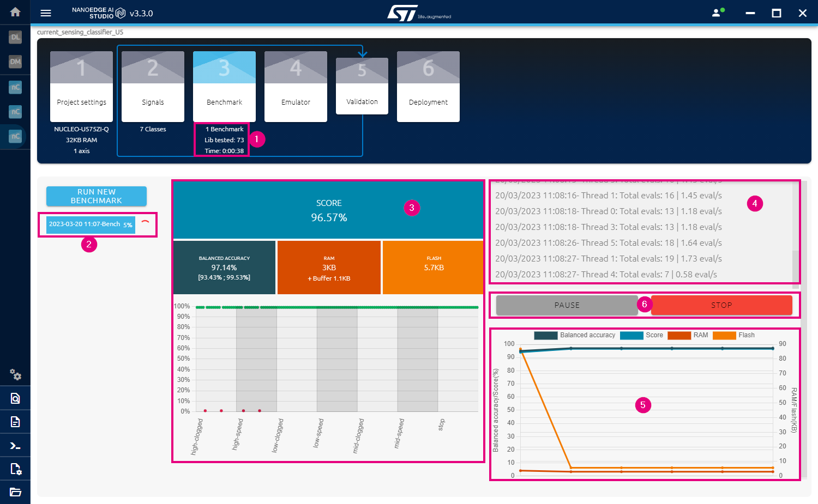Image resolution: width=818 pixels, height=504 pixels.
Task: Click the 1 axis label
Action: click(x=81, y=151)
